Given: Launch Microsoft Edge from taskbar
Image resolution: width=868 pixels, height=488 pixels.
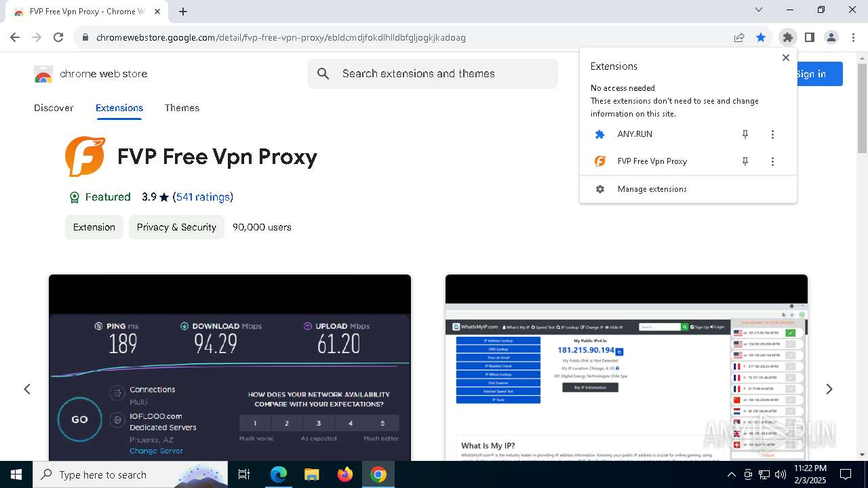Looking at the screenshot, I should pos(278,474).
